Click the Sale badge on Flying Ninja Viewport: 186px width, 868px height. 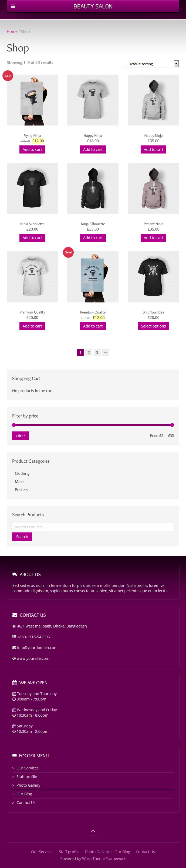[8, 75]
